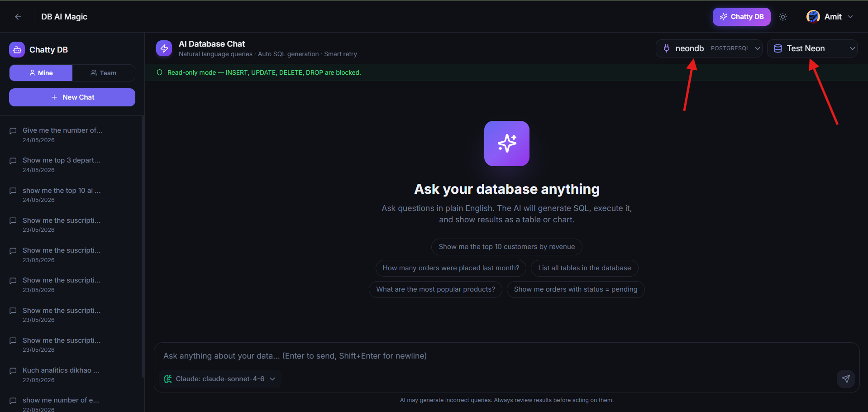Screen dimensions: 868x412
Task: Click the Amit profile avatar
Action: (813, 17)
